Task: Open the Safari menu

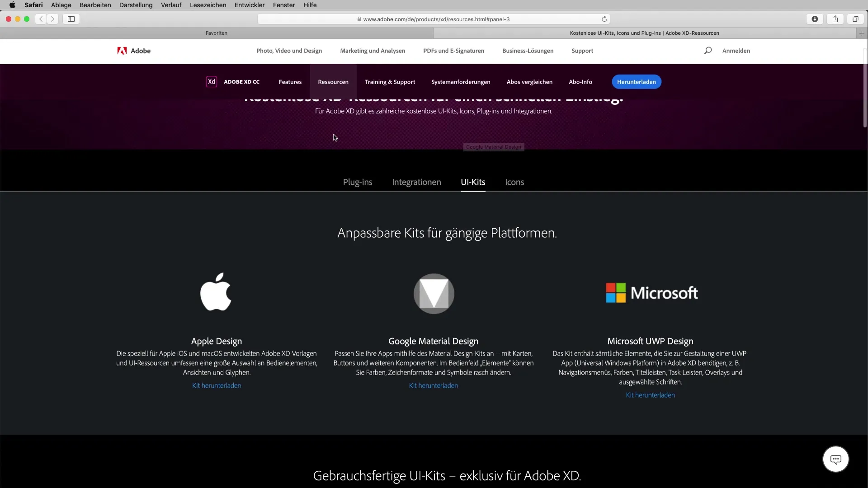Action: 33,5
